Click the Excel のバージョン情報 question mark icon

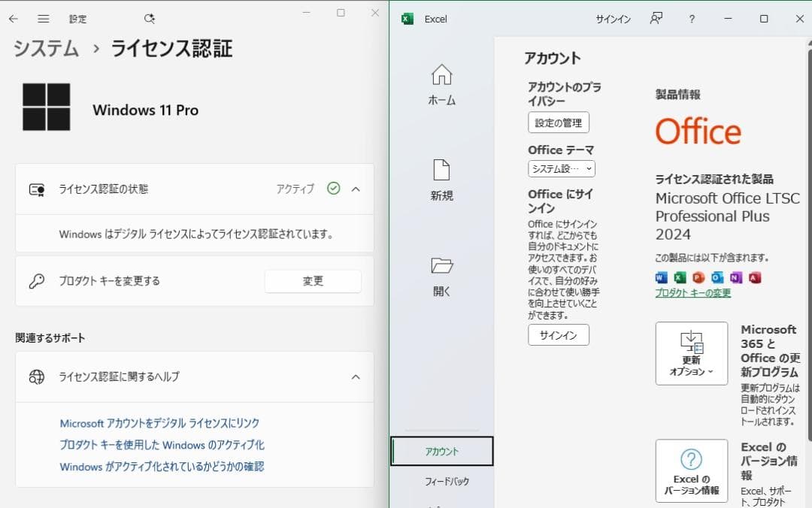[690, 459]
